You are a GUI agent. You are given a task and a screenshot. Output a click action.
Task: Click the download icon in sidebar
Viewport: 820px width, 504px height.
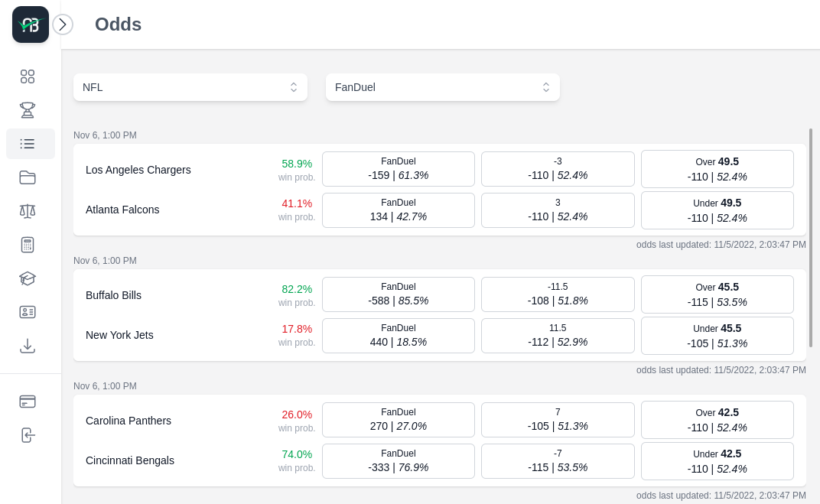(x=28, y=346)
